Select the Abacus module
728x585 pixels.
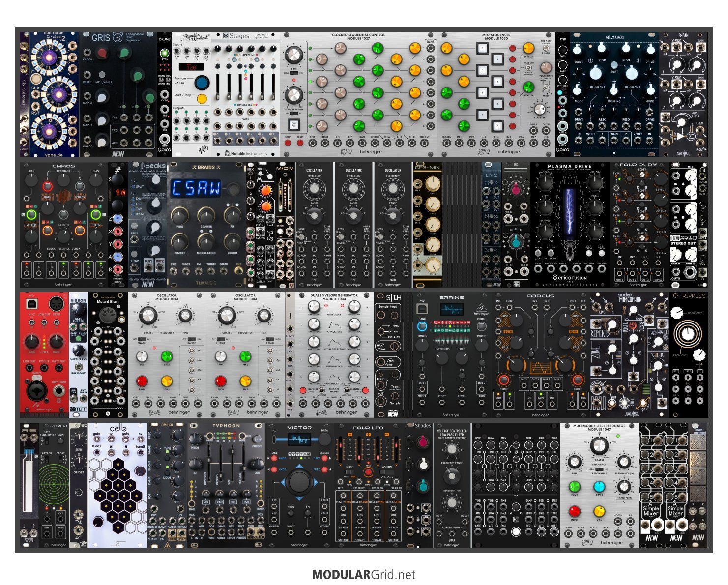(x=541, y=355)
